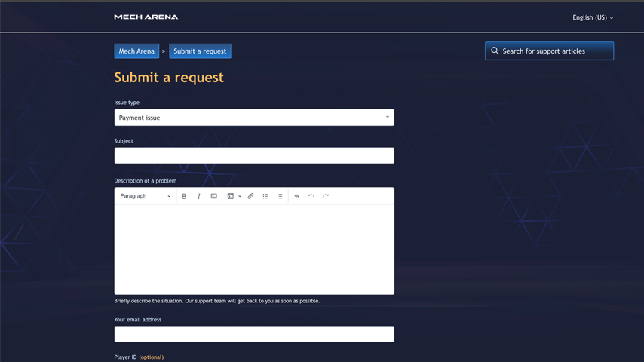Viewport: 644px width, 362px height.
Task: Click the code block icon
Action: 231,196
